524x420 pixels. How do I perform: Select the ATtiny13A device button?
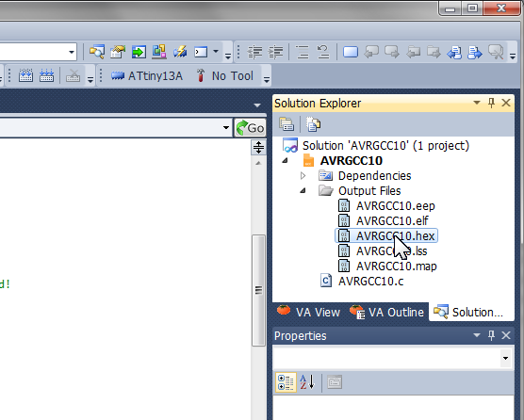tap(147, 76)
